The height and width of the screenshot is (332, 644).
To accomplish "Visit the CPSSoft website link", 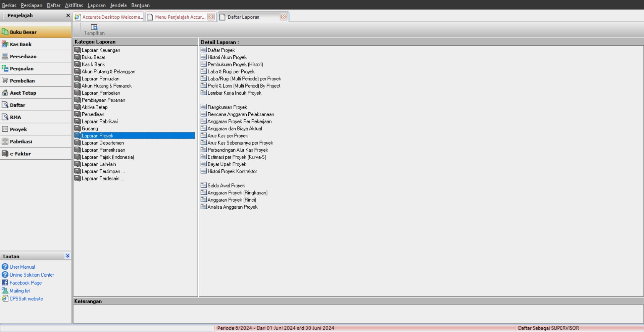I will [x=26, y=299].
